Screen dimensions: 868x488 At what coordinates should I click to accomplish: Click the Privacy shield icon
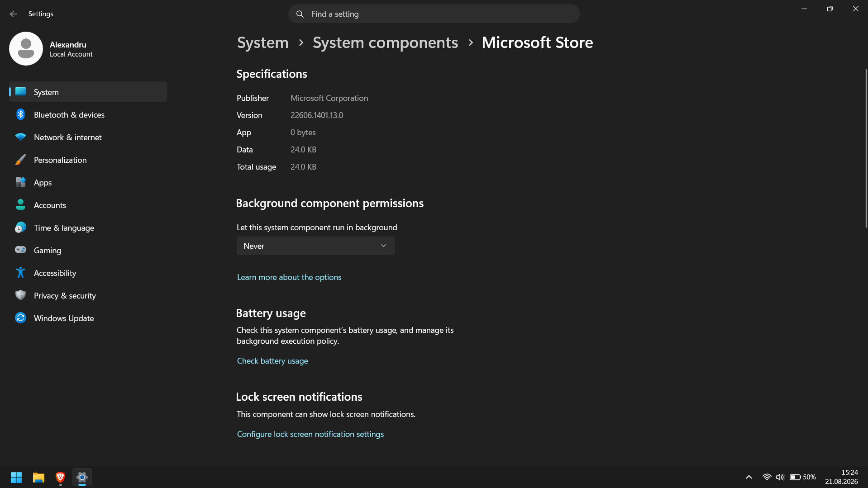pyautogui.click(x=20, y=295)
